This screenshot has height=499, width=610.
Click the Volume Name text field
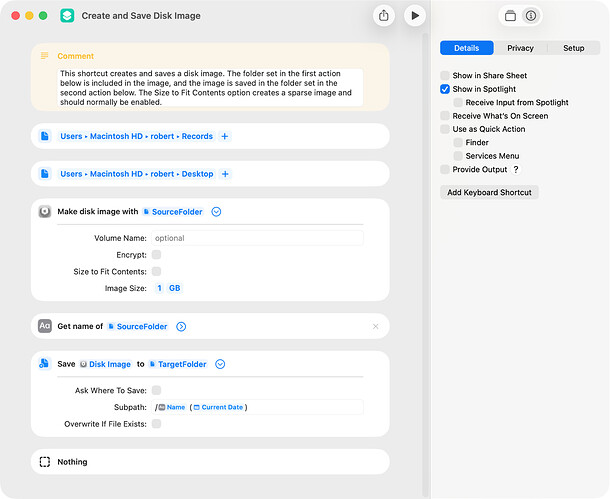256,238
